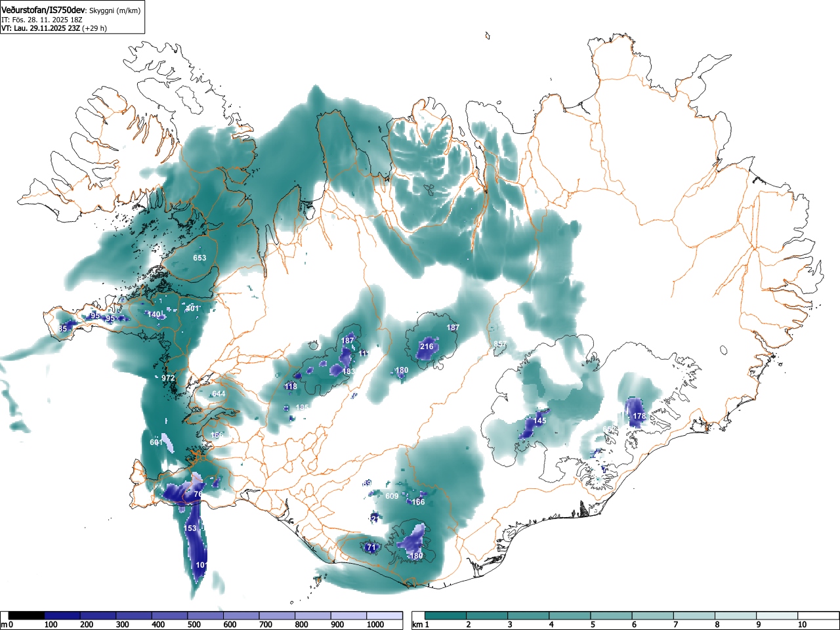
Task: Click the '7' tick on kilometer legend
Action: point(675,625)
